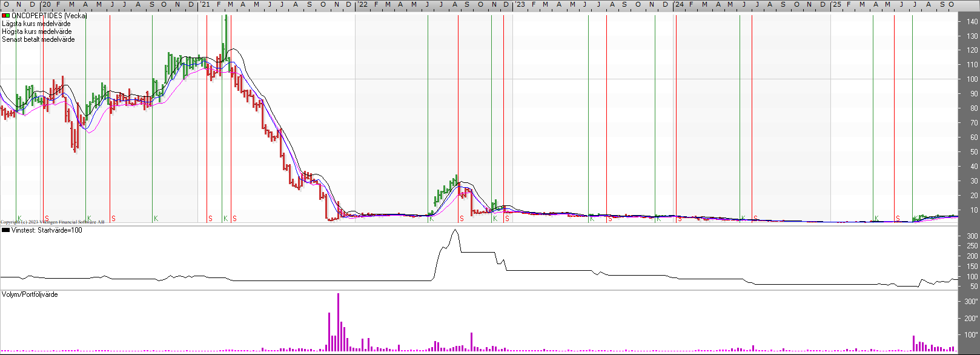Open the Vikingen Financial Software copyright notice

pyautogui.click(x=52, y=222)
